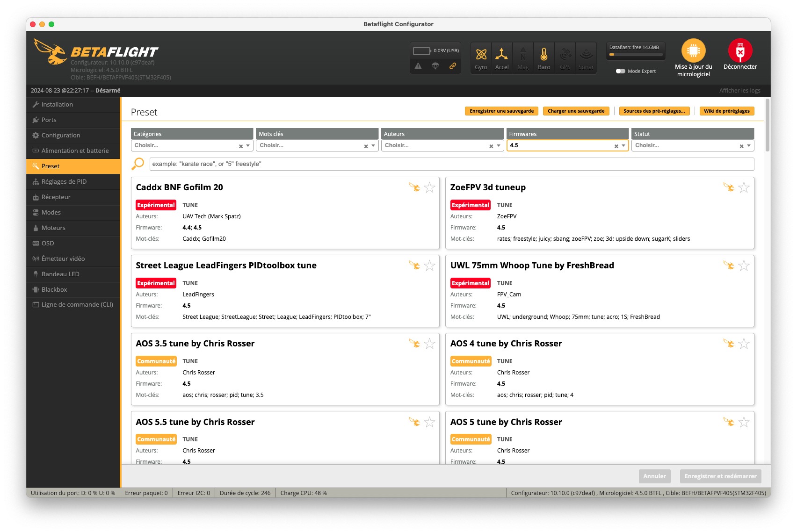The height and width of the screenshot is (532, 797).
Task: Clear the Firmwares 4.5 selection
Action: coord(616,146)
